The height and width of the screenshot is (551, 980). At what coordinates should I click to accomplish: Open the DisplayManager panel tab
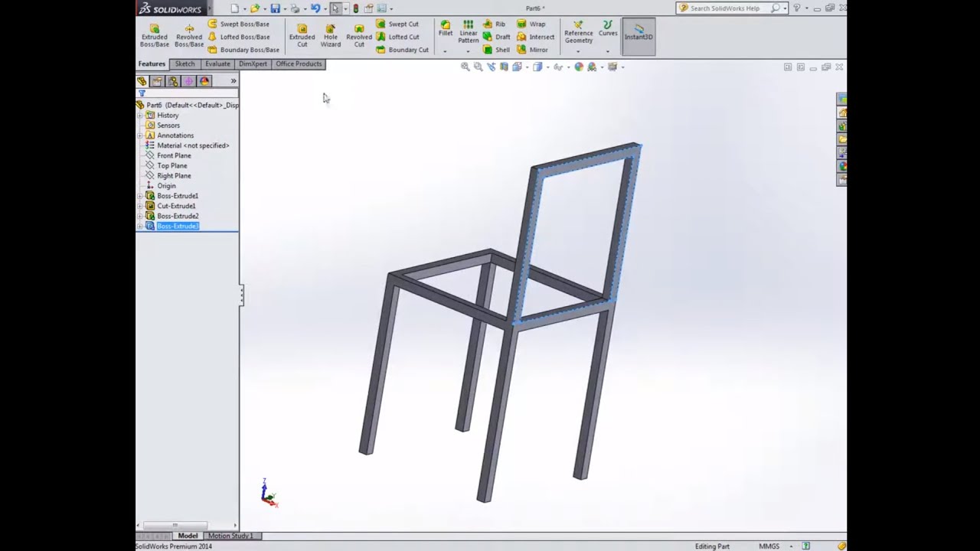tap(204, 81)
